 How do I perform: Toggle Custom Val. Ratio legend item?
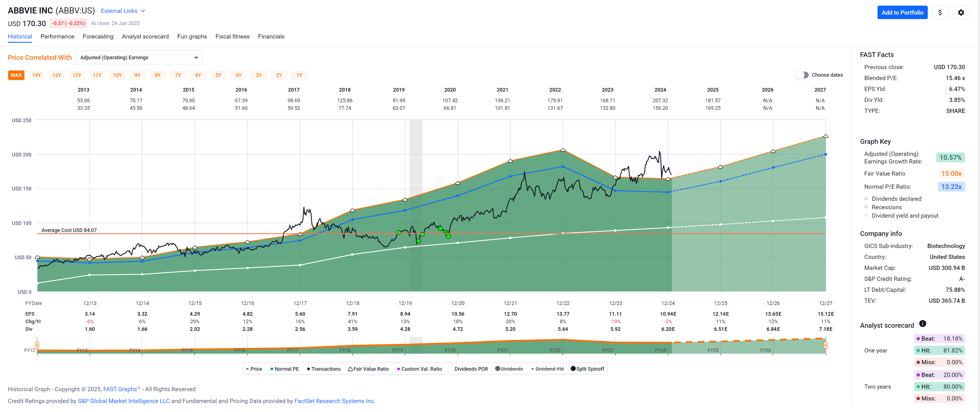click(x=419, y=369)
